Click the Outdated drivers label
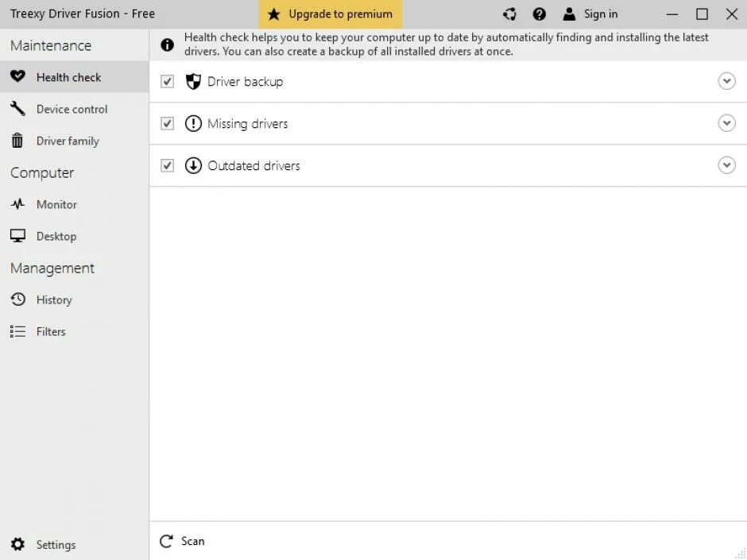 pos(254,166)
